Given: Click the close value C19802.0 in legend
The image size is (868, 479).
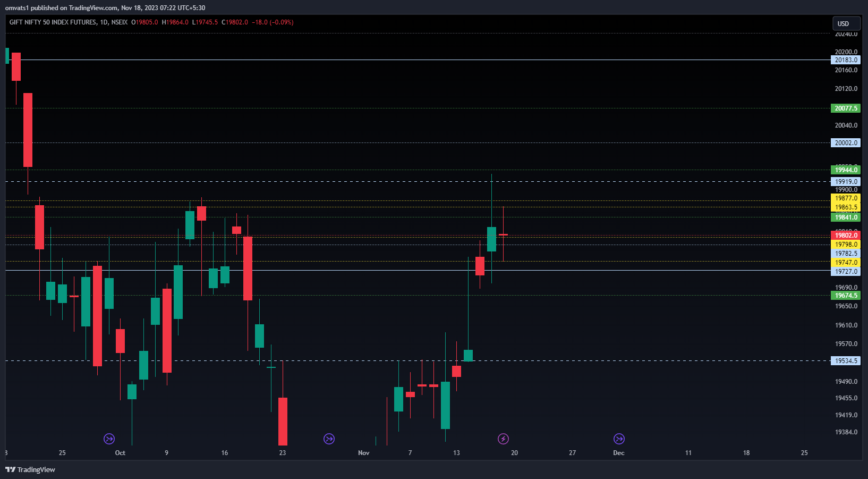Looking at the screenshot, I should point(235,22).
